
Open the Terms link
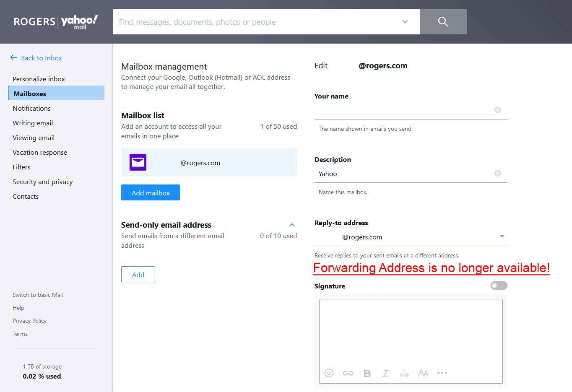[20, 334]
